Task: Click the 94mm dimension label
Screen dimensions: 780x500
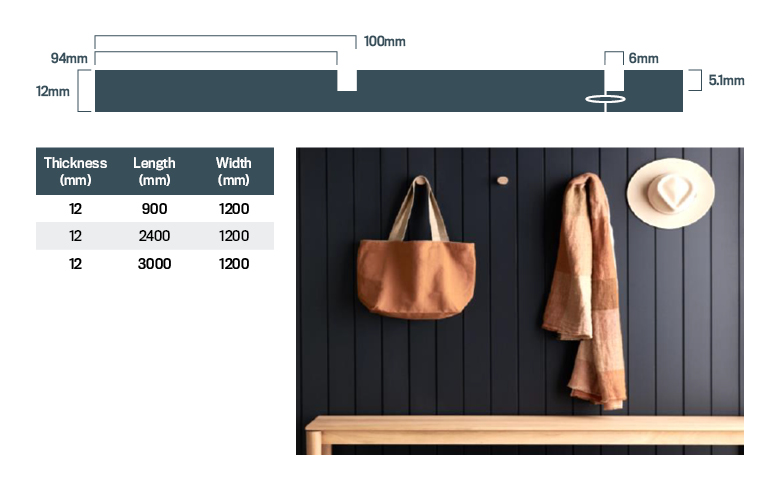Action: 69,58
